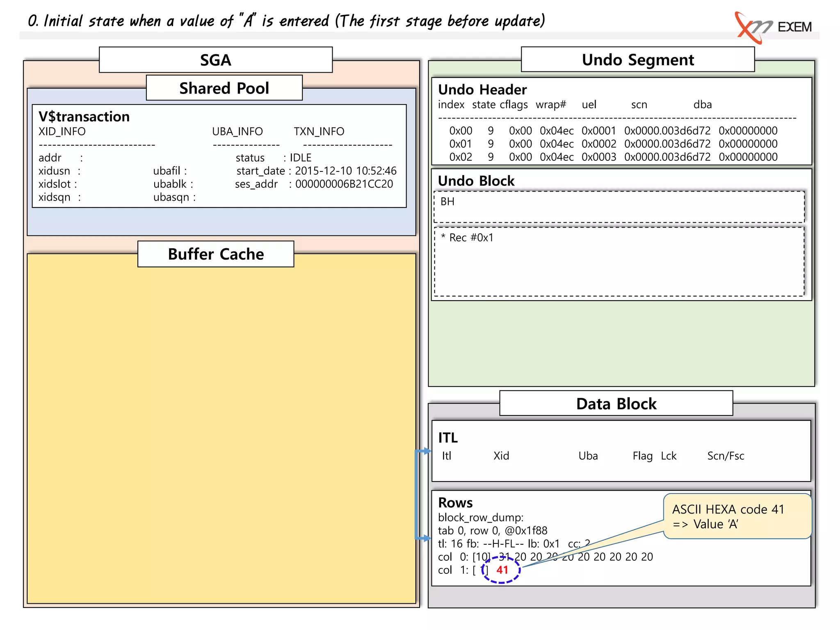The image size is (840, 630).
Task: Click uel value 0x0002
Action: (599, 144)
